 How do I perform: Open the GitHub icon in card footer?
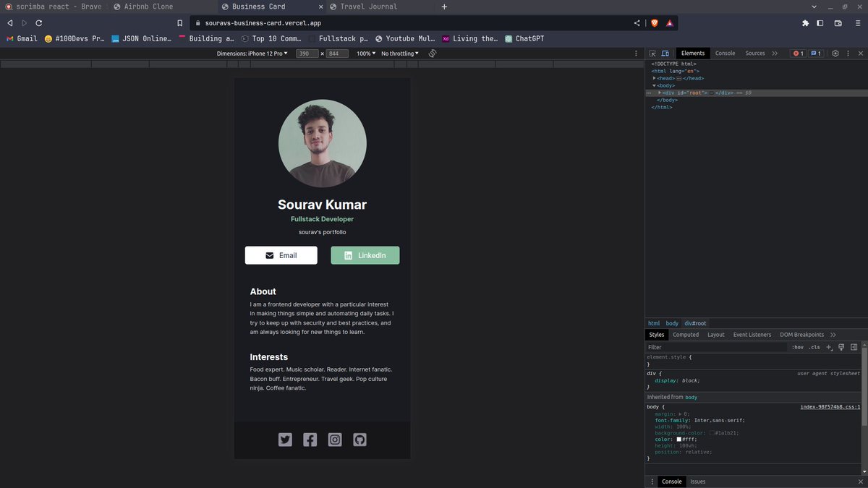(x=359, y=440)
